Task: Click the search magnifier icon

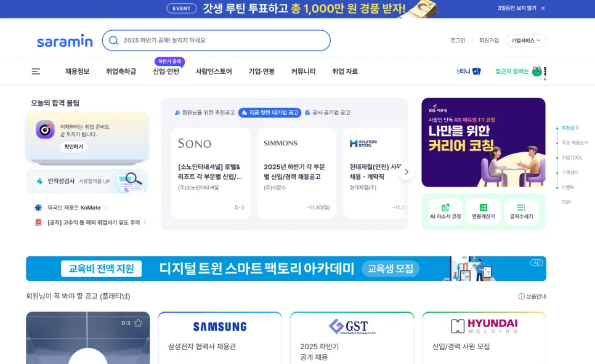Action: (x=113, y=40)
